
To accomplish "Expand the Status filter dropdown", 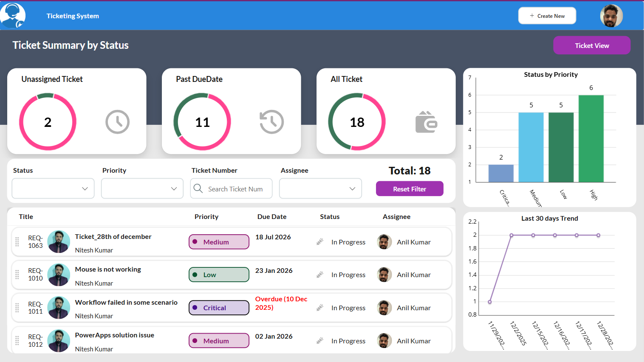I will (x=53, y=188).
